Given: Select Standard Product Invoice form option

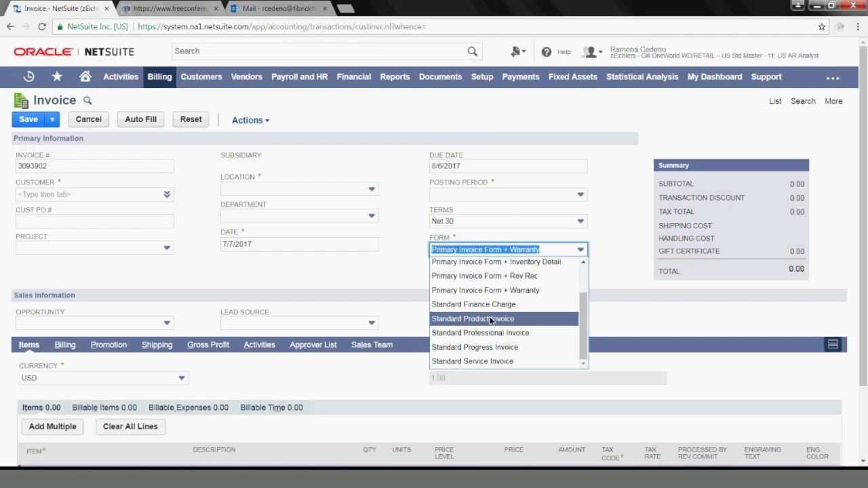Looking at the screenshot, I should [x=505, y=319].
